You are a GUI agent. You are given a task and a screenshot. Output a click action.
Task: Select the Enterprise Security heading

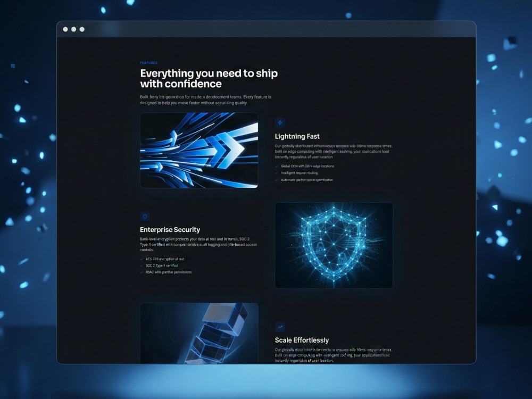click(170, 230)
